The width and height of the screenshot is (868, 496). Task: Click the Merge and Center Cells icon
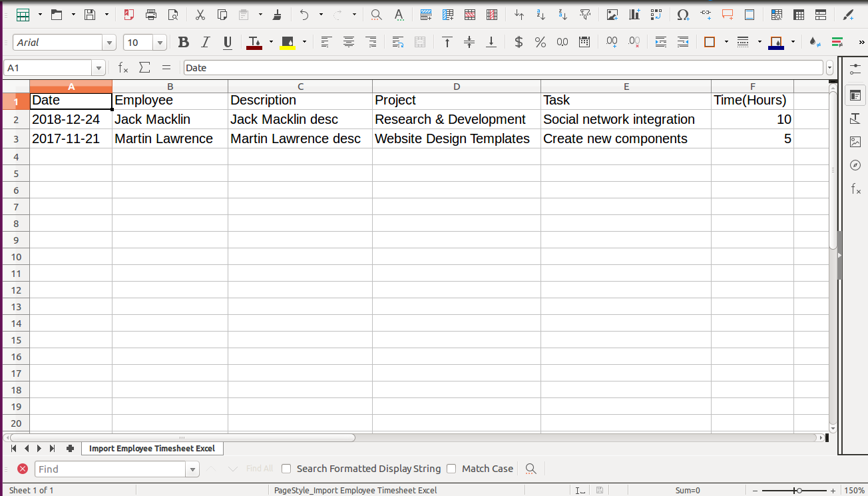(420, 43)
